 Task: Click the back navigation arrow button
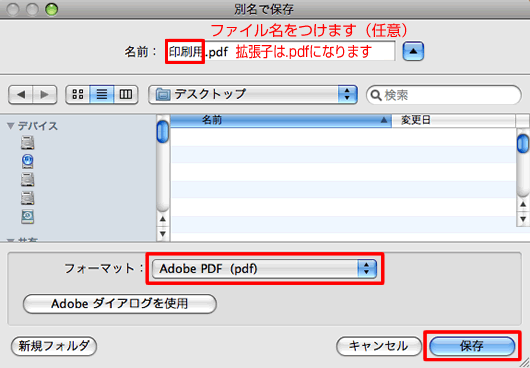[x=21, y=94]
